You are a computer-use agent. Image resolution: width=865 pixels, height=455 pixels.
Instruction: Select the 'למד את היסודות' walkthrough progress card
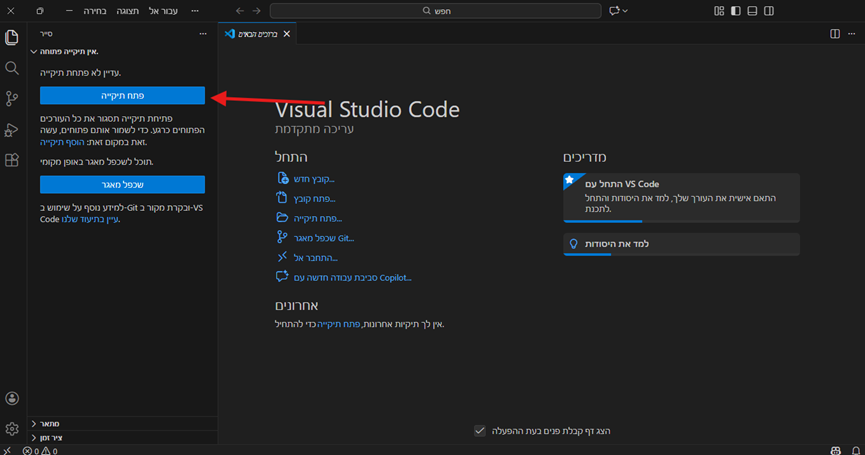tap(681, 244)
